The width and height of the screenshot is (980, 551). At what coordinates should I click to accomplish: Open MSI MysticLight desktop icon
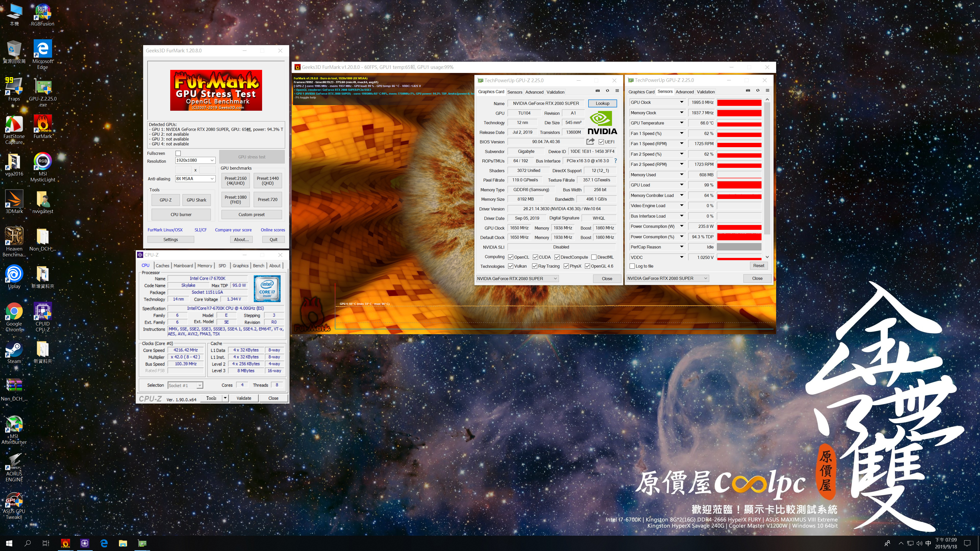[x=43, y=167]
